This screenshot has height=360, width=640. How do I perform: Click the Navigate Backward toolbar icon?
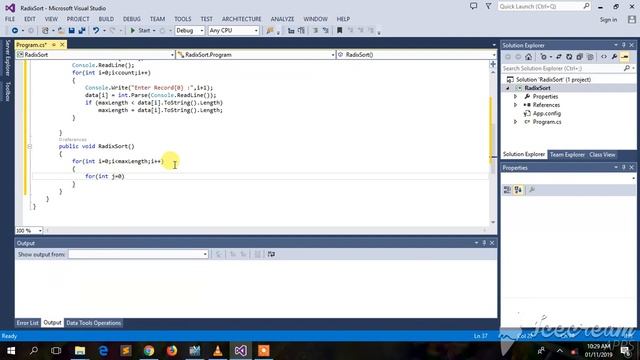click(15, 31)
